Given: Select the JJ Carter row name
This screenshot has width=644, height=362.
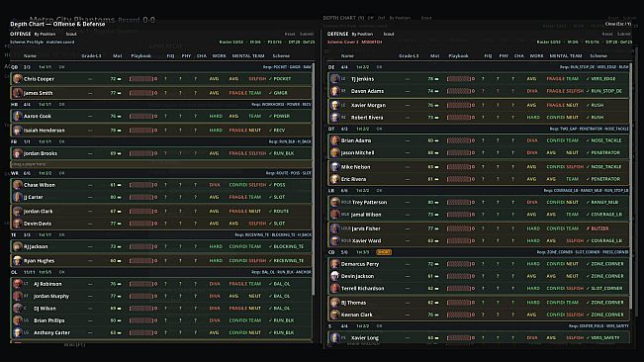Looking at the screenshot, I should [34, 198].
